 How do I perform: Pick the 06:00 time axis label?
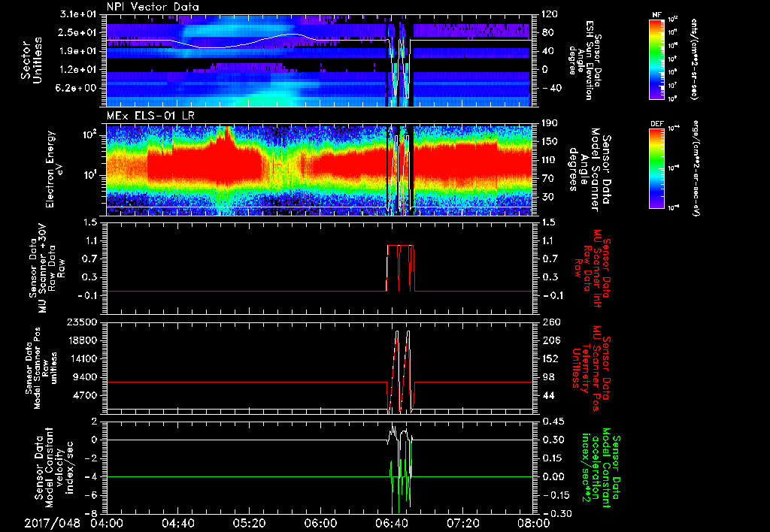(x=320, y=524)
